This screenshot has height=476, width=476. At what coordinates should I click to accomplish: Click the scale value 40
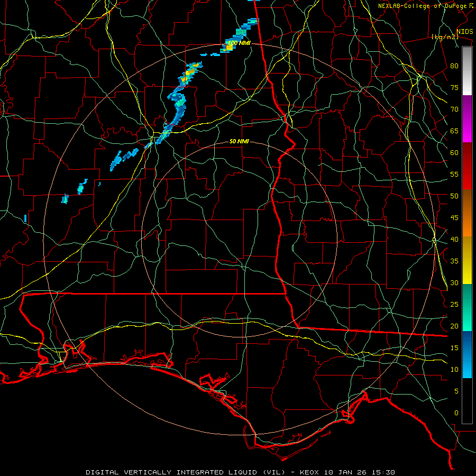(454, 239)
